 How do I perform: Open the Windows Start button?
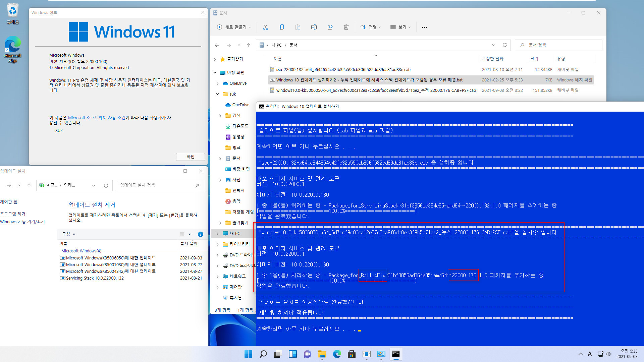click(x=248, y=354)
